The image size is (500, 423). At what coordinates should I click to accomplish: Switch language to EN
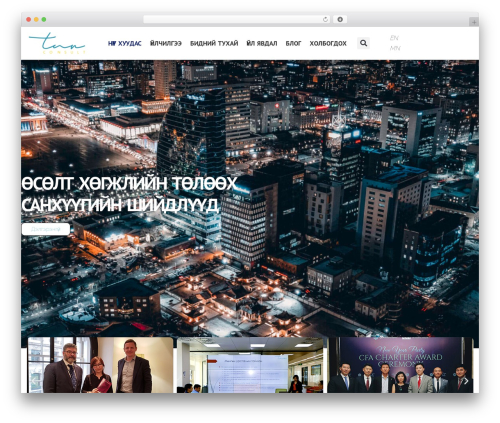point(394,38)
